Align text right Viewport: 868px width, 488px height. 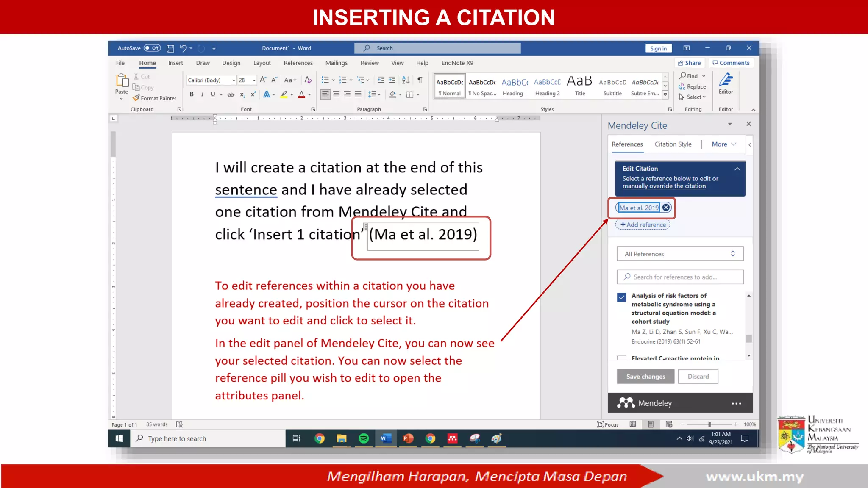(347, 94)
